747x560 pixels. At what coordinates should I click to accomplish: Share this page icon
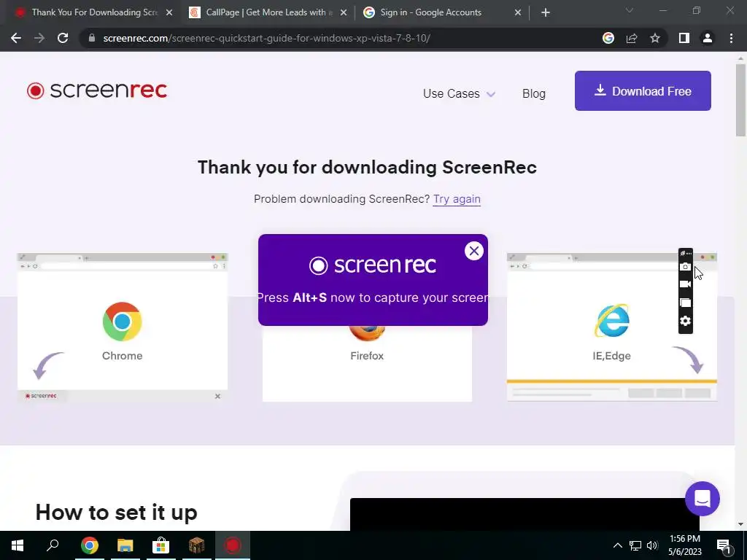click(632, 38)
